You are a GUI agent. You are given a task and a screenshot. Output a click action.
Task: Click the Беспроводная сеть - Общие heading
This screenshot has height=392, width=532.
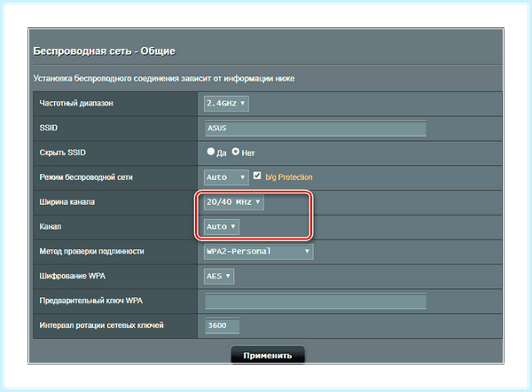point(104,51)
